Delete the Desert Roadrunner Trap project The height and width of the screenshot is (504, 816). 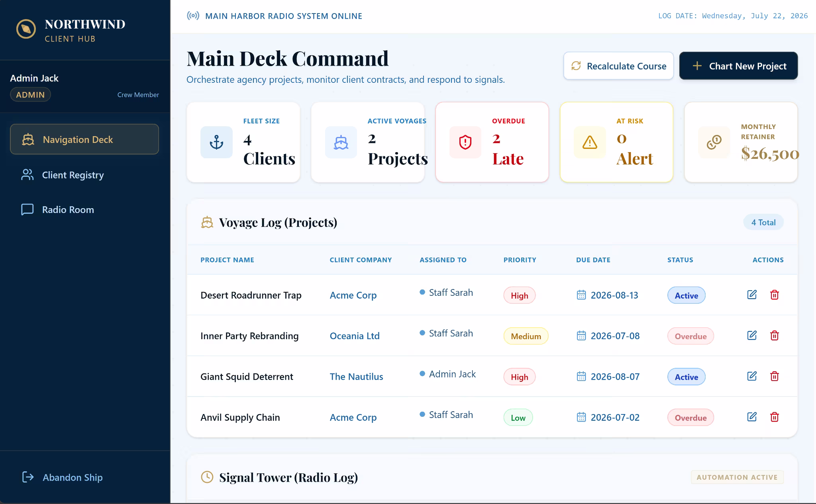[775, 295]
